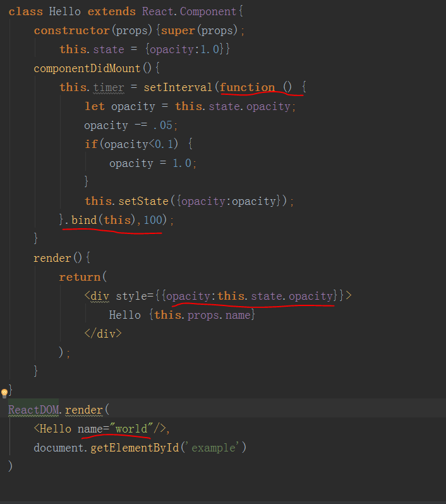The height and width of the screenshot is (504, 446).
Task: Click the red-underlined function keyword
Action: click(247, 87)
